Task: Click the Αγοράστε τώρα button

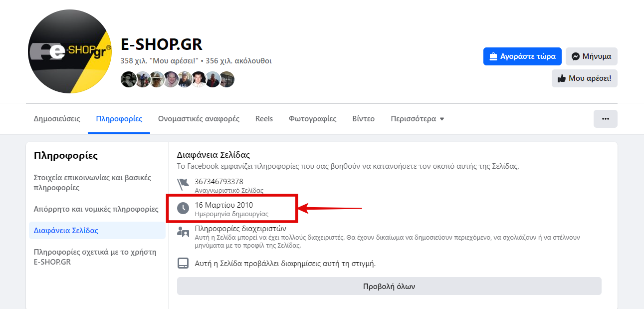Action: pyautogui.click(x=522, y=56)
